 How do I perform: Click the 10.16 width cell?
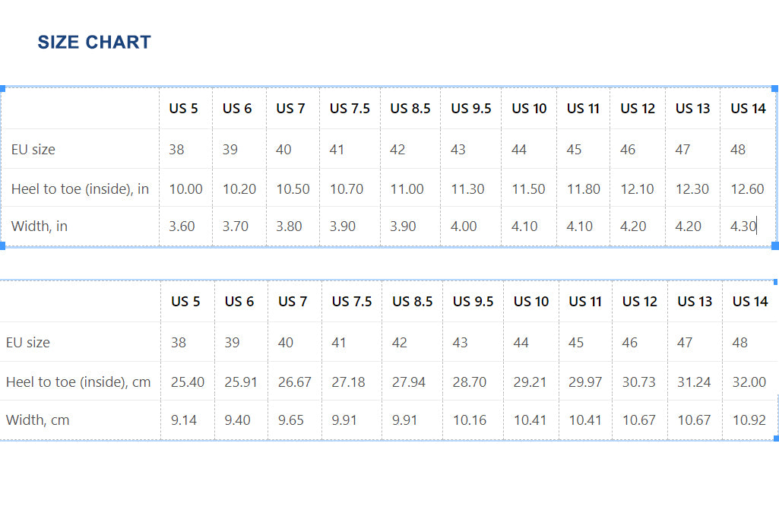pyautogui.click(x=469, y=420)
